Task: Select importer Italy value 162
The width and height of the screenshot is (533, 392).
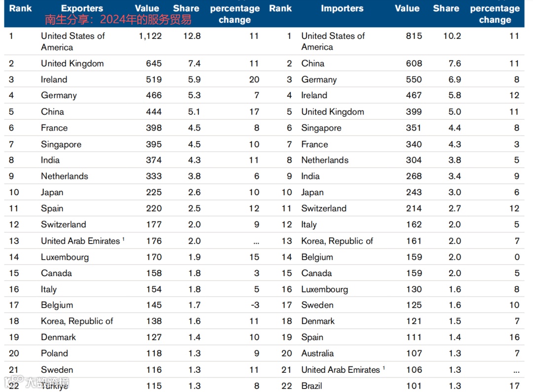Action: coord(414,224)
